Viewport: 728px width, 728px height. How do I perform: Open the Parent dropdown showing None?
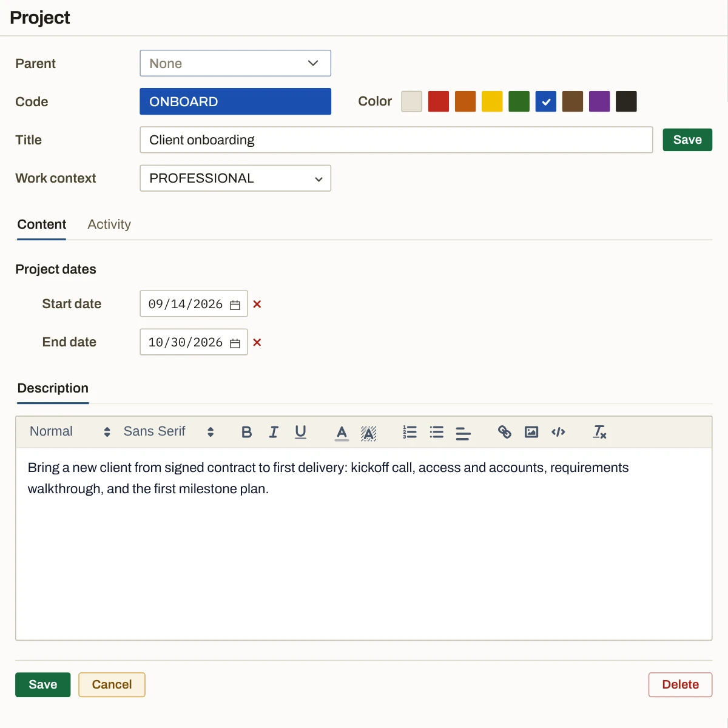click(235, 63)
